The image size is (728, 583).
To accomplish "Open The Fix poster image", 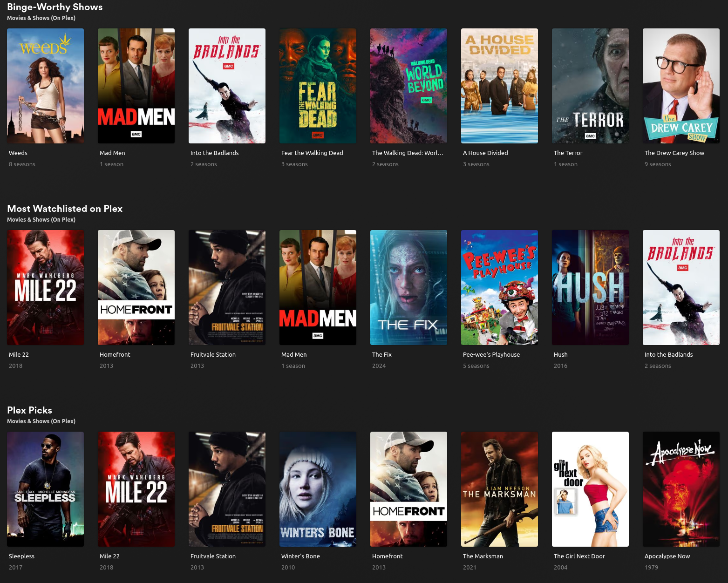I will 408,287.
